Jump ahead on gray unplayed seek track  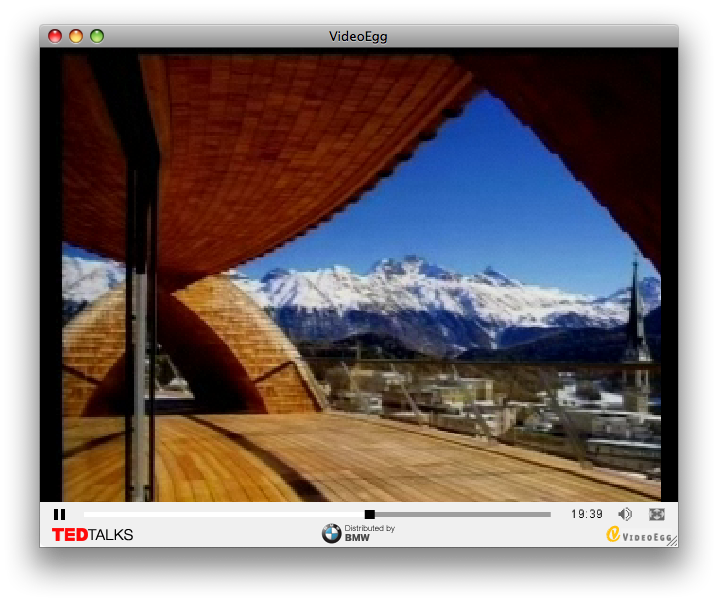(460, 514)
